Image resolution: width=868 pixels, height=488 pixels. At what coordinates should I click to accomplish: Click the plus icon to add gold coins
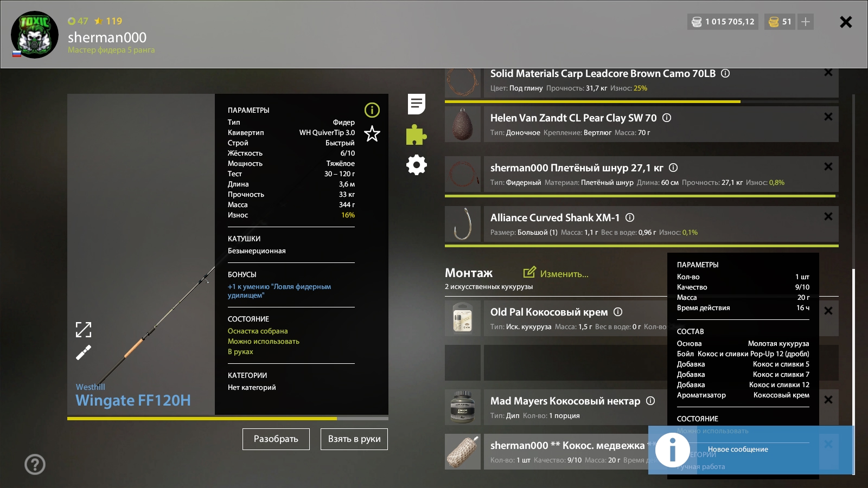coord(806,22)
